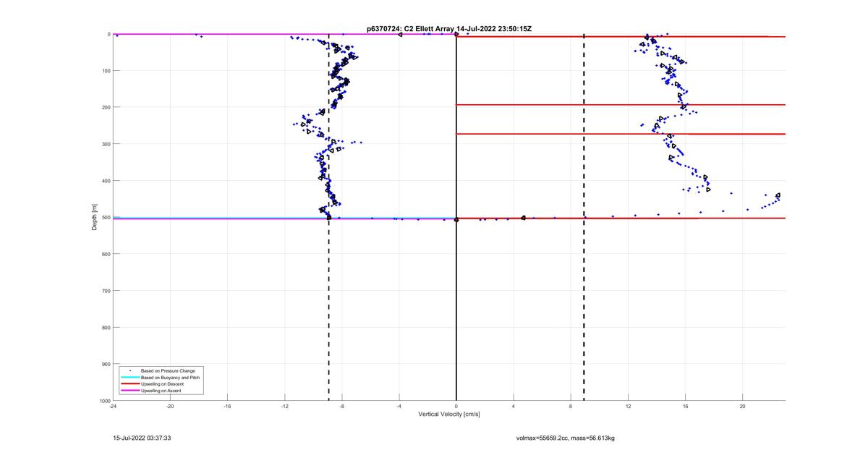Click the dark red line sample in legend

pyautogui.click(x=129, y=383)
